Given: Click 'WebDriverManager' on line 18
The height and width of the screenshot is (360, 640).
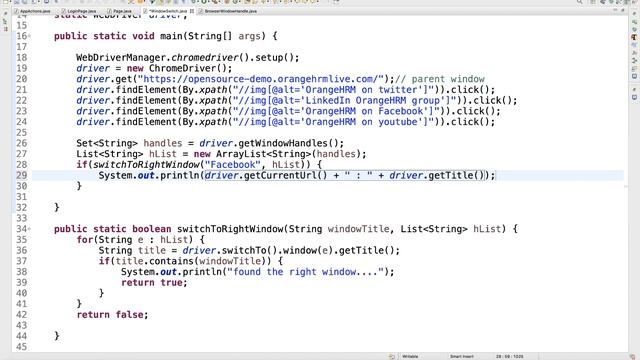Looking at the screenshot, I should pyautogui.click(x=121, y=58).
